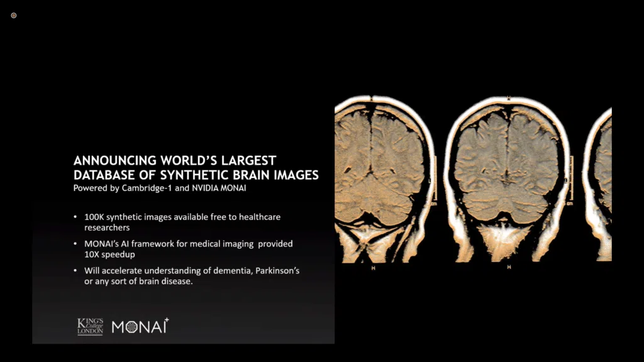Viewport: 644px width, 362px height.
Task: Click the bullet dot before '100K synthetic images'
Action: point(75,217)
